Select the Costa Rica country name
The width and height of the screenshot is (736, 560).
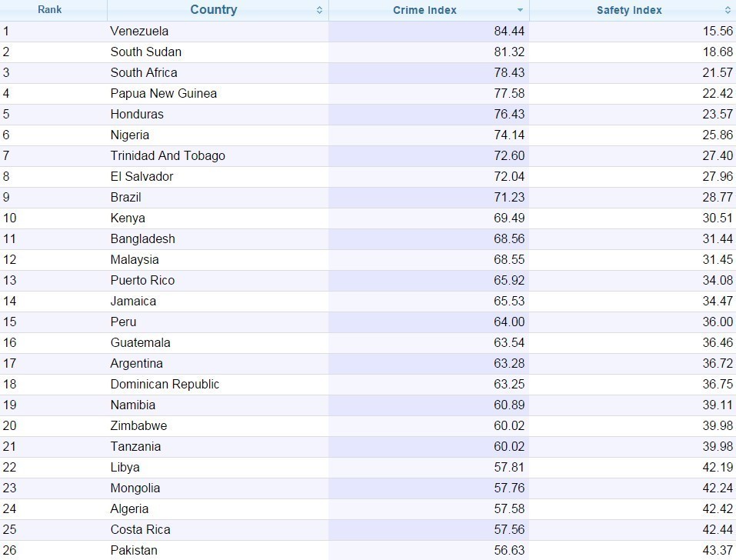click(x=140, y=530)
